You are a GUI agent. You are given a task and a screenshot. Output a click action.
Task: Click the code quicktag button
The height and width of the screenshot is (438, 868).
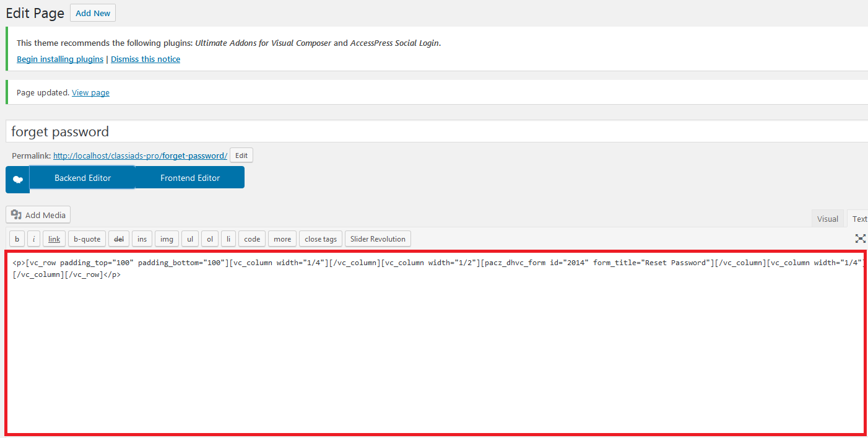[x=252, y=239]
